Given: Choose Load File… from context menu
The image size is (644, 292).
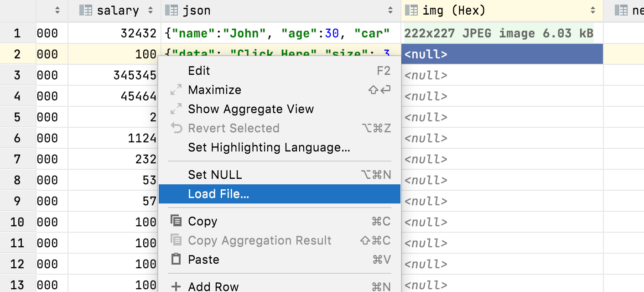Looking at the screenshot, I should point(218,194).
